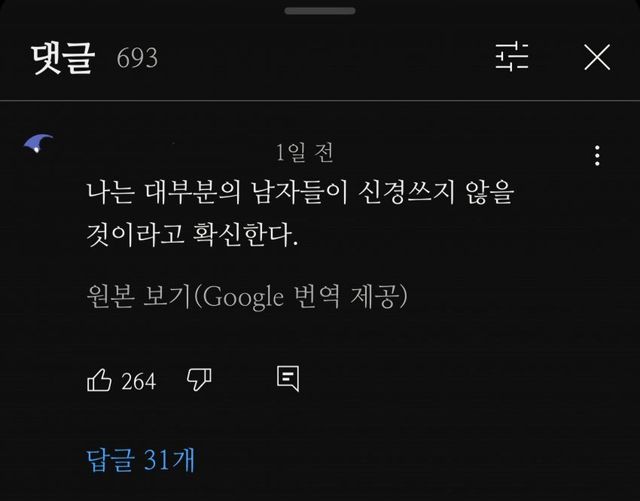The image size is (640, 501).
Task: Tap the 264 like count
Action: coord(138,381)
